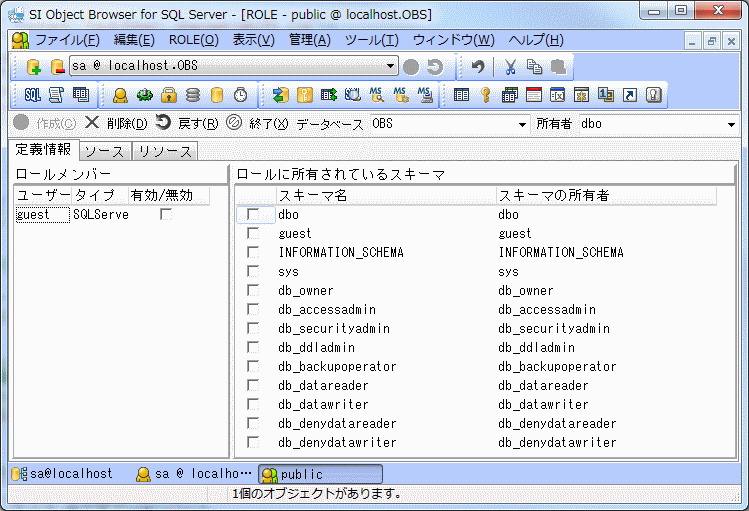Click the user management icon

coord(120,95)
